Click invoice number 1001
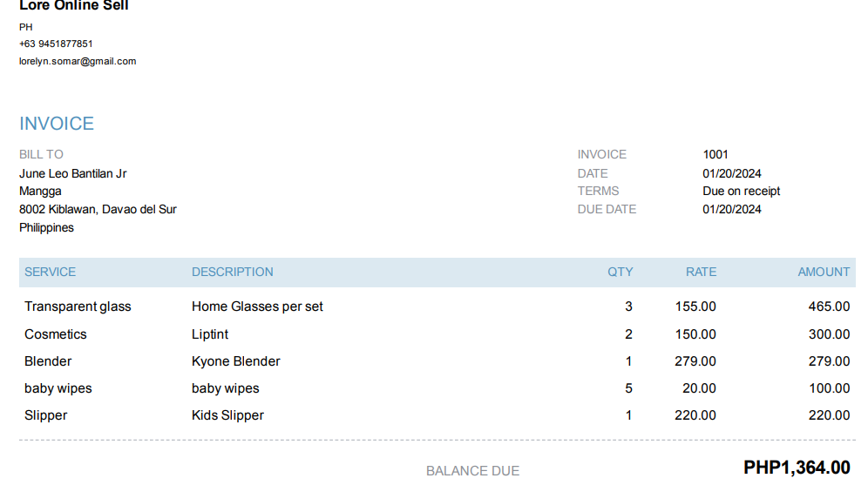Viewport: 868px width, 485px height. click(x=715, y=154)
